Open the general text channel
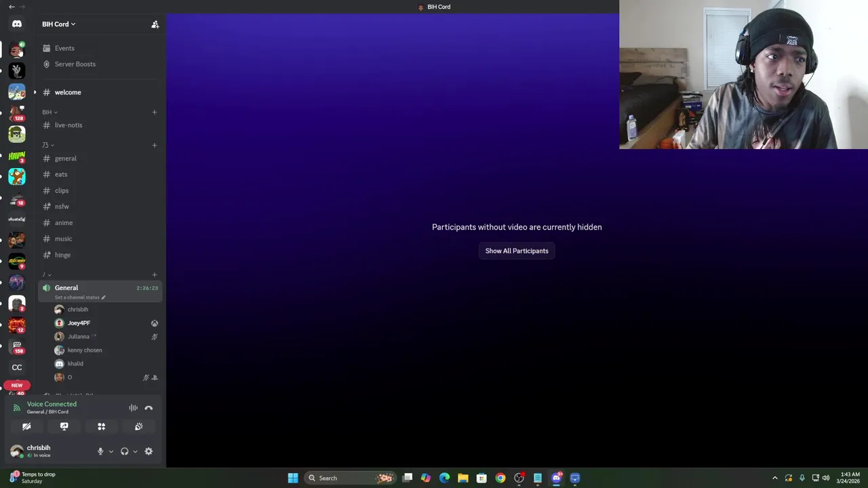The width and height of the screenshot is (868, 488). click(66, 159)
